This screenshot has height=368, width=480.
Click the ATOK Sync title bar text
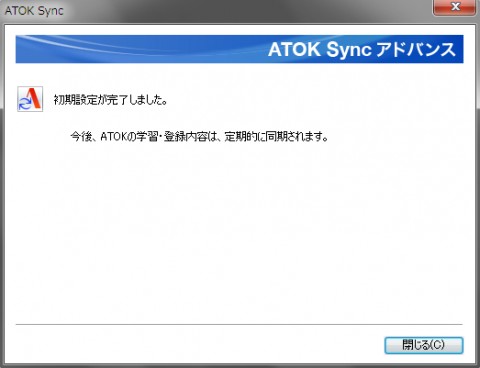click(34, 11)
